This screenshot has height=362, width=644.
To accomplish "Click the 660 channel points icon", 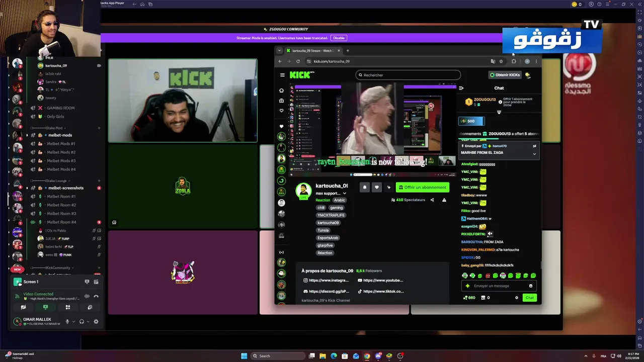I will pos(468,298).
